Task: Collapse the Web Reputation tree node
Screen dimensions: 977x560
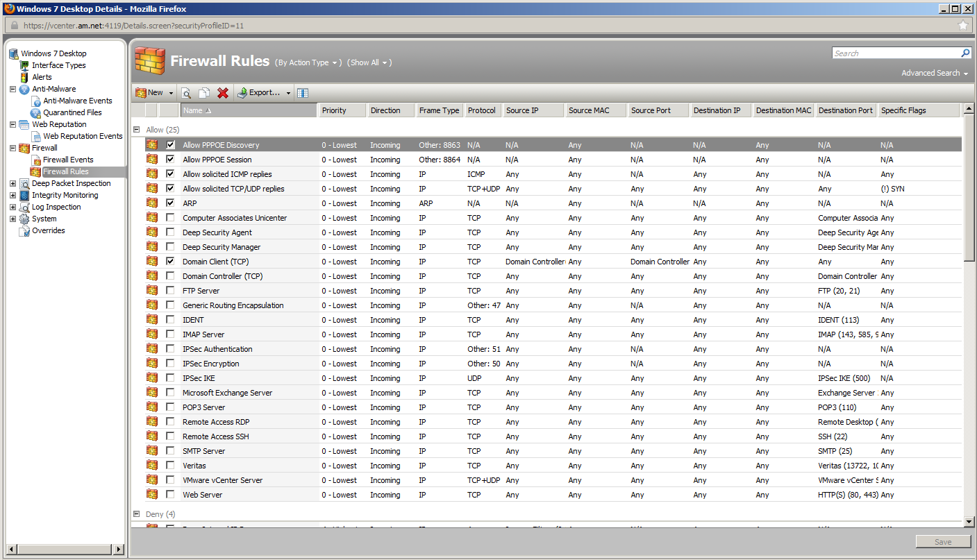Action: point(13,124)
